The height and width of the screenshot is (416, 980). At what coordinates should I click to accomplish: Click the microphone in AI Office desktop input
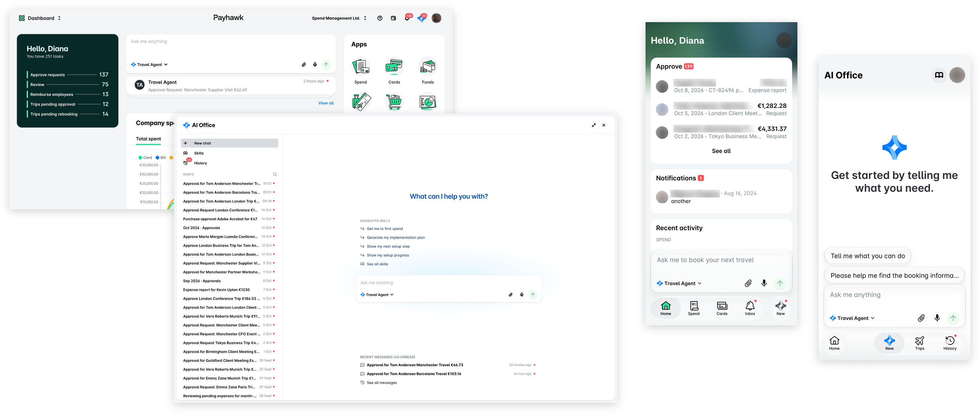pos(521,294)
